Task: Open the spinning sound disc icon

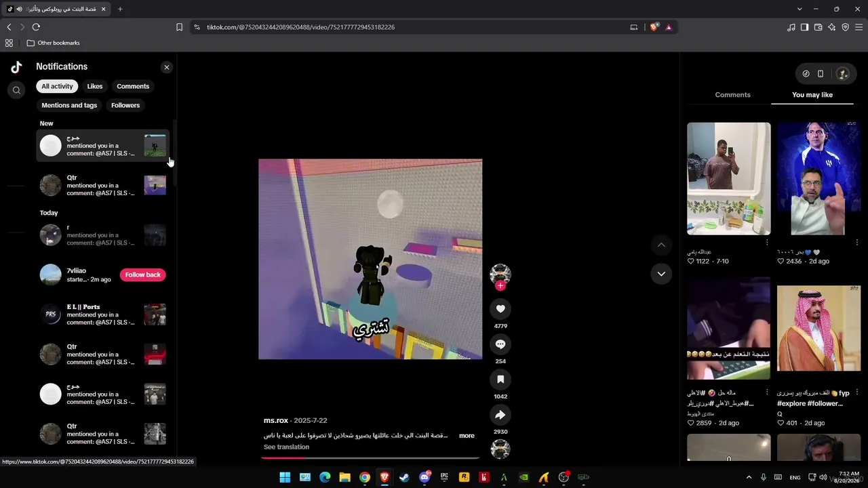Action: pyautogui.click(x=500, y=449)
